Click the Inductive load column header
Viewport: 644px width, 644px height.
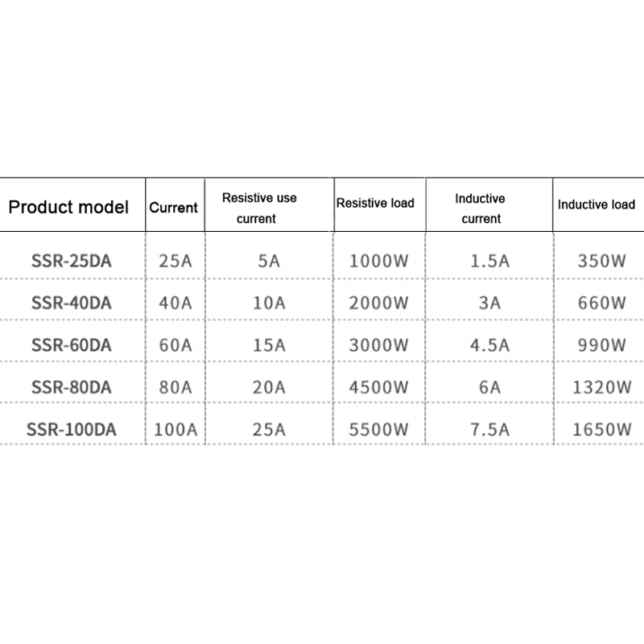[596, 204]
